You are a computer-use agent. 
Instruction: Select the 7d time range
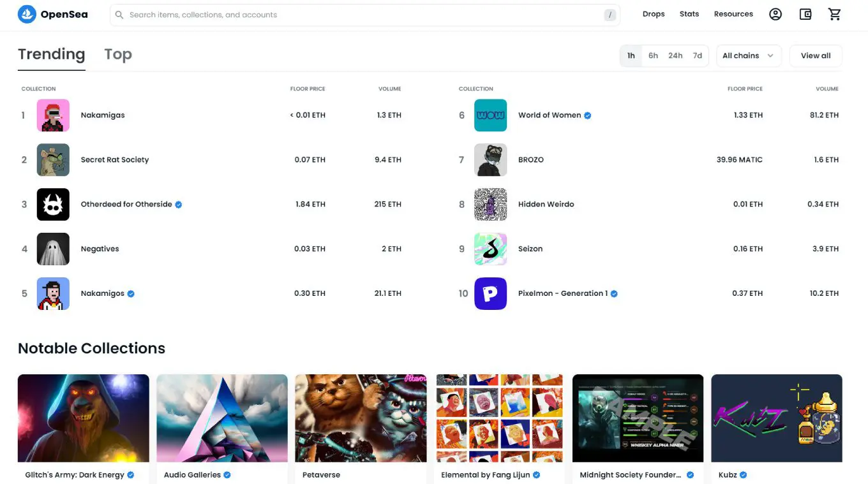pos(698,55)
